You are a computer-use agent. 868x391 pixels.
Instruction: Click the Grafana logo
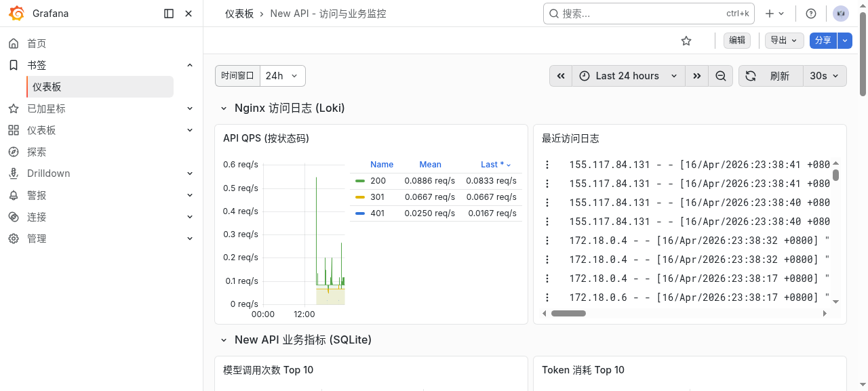16,13
